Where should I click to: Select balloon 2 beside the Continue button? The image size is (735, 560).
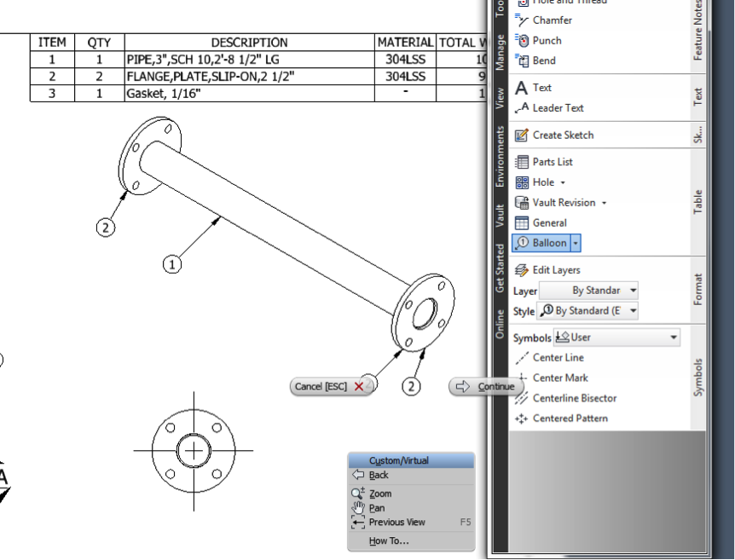coord(411,387)
